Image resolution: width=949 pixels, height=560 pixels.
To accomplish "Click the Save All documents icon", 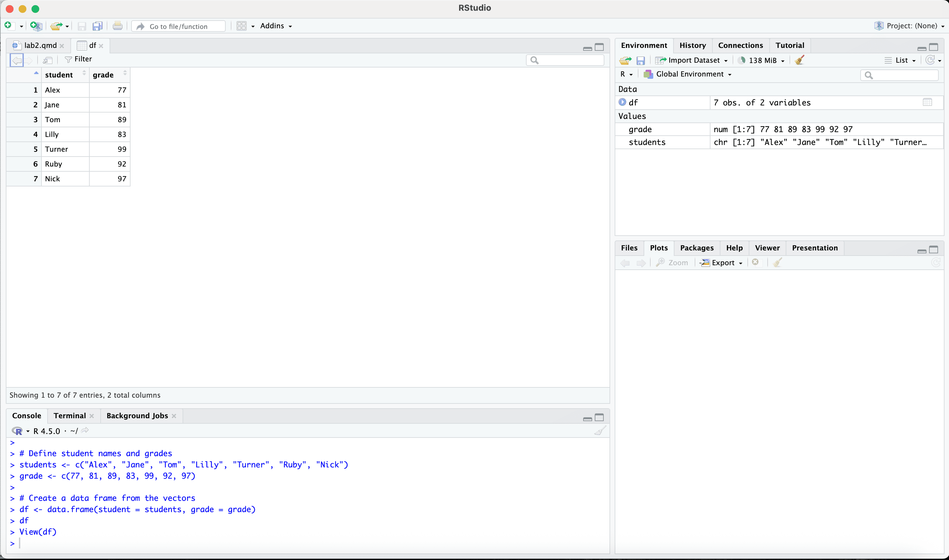I will pos(97,26).
